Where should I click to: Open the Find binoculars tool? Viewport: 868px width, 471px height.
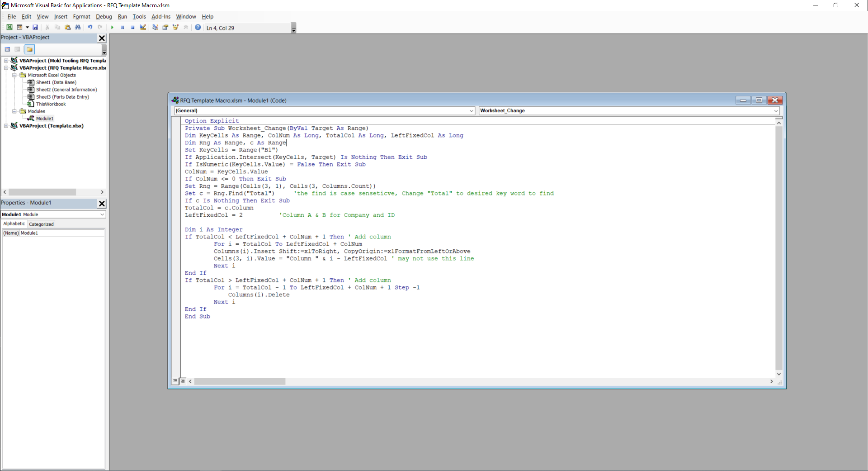78,28
